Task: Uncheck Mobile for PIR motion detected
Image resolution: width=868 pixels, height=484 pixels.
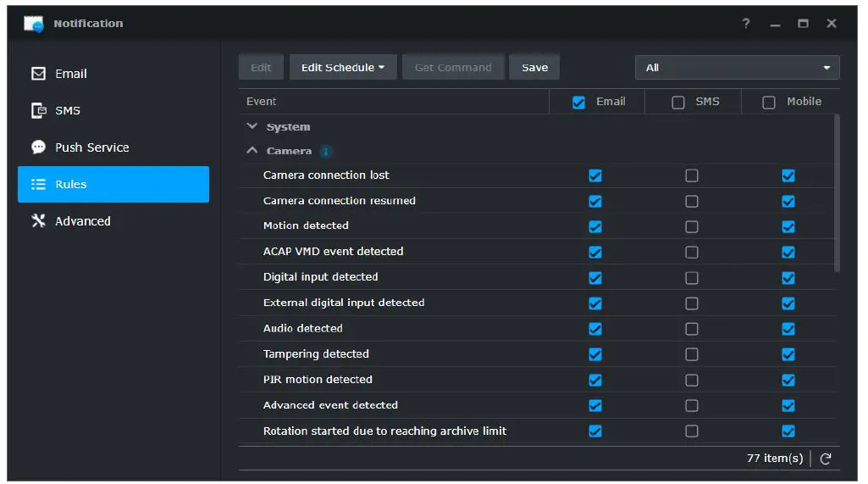Action: pyautogui.click(x=788, y=380)
